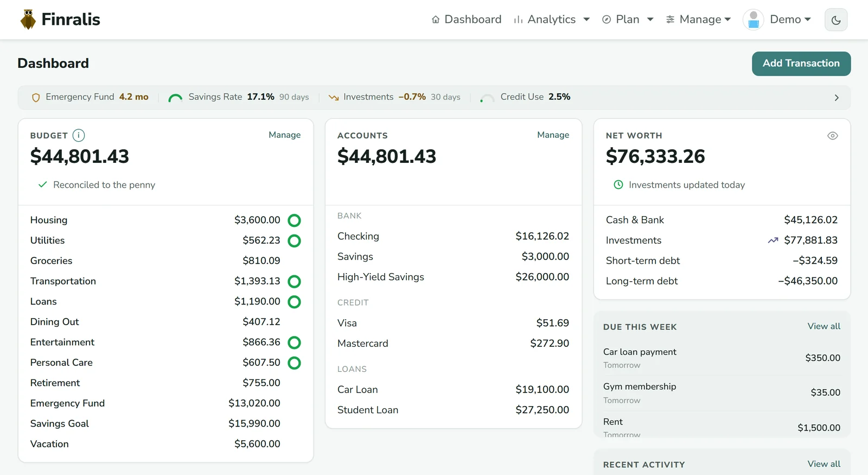Click the clock icon beside Investments updated
Viewport: 868px width, 475px height.
coord(618,185)
